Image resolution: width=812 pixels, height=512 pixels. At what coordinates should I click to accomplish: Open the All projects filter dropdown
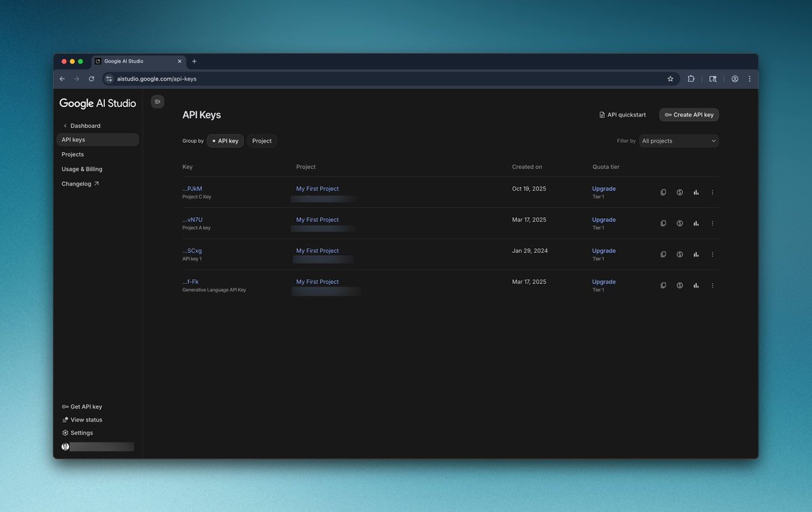679,141
